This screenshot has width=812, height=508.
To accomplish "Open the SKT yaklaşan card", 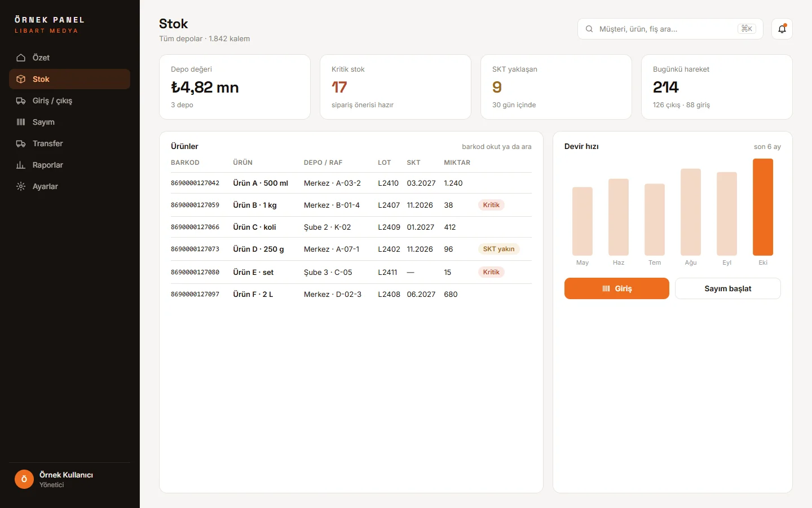I will click(x=556, y=87).
